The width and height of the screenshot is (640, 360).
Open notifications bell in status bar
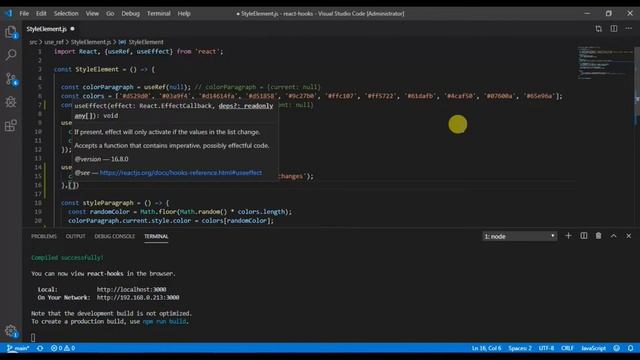631,348
